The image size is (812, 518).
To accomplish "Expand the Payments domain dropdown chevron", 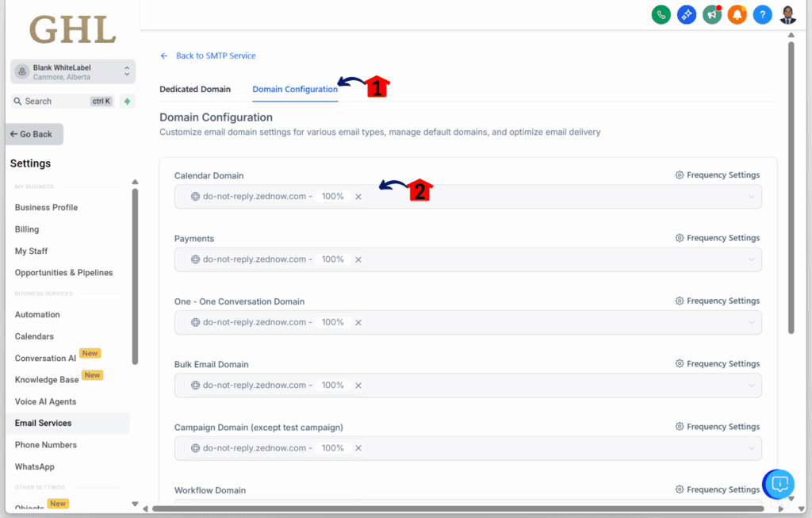I will [751, 259].
